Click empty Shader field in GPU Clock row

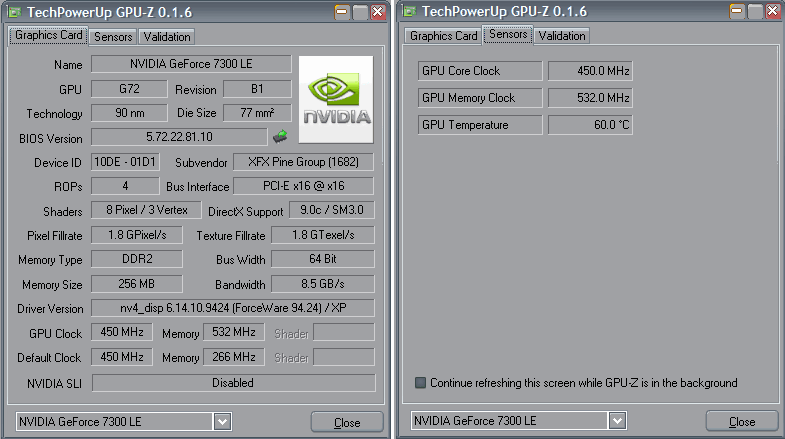click(344, 332)
